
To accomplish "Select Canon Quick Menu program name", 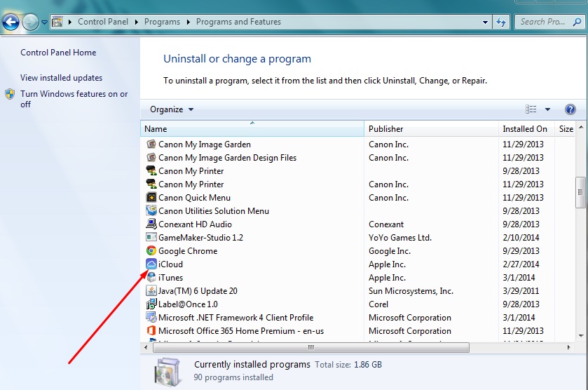I will click(194, 198).
